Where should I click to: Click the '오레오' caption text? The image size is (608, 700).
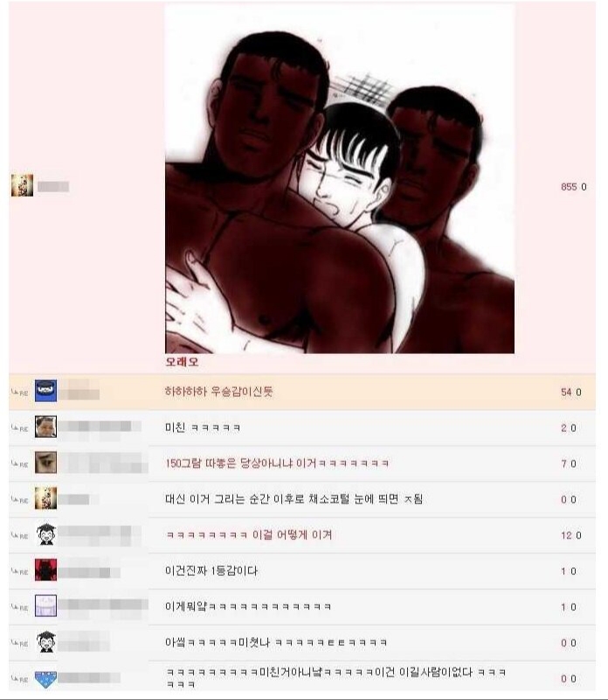[182, 362]
